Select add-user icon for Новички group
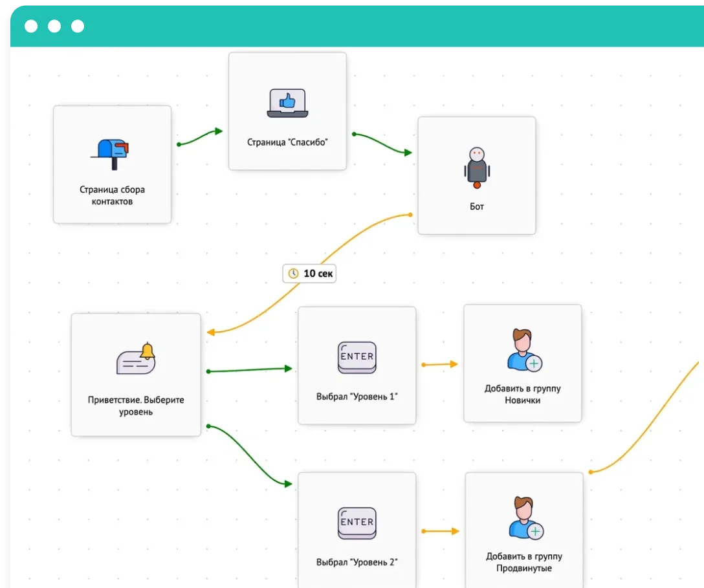This screenshot has width=704, height=588. 523,351
